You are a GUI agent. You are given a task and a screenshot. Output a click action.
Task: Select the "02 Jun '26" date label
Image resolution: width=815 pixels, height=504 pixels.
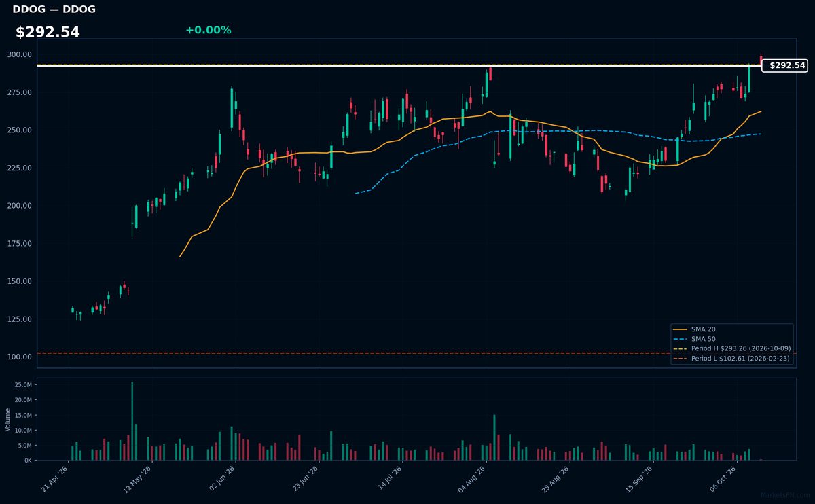[221, 479]
